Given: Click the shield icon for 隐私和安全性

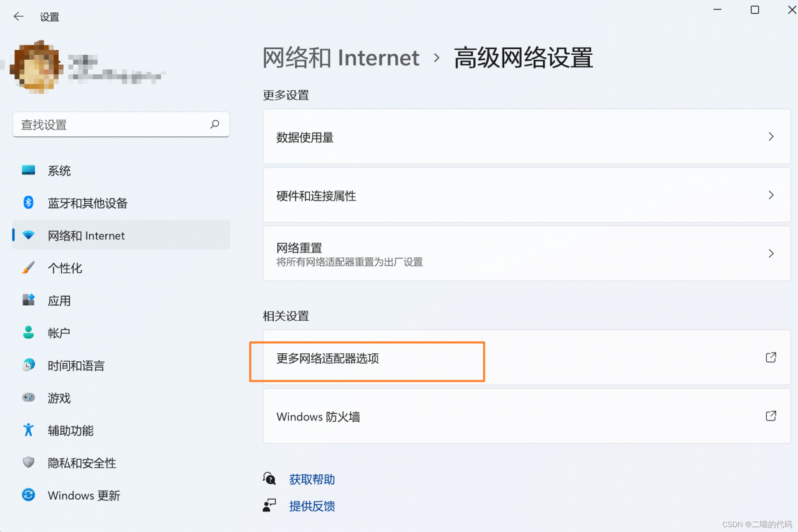Looking at the screenshot, I should point(29,462).
